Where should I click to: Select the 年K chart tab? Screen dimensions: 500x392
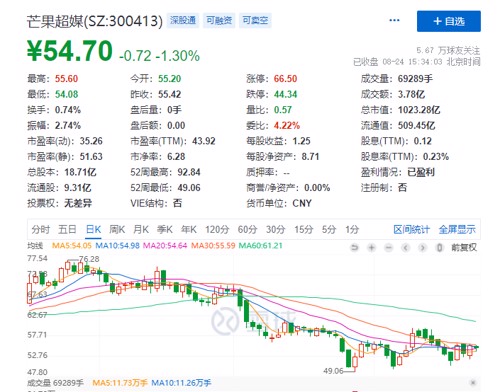(x=189, y=229)
